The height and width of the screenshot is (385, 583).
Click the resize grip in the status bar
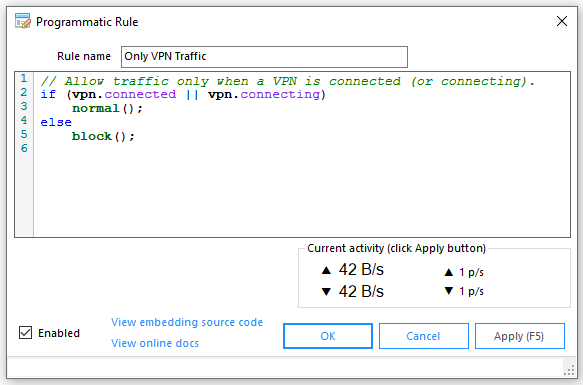(569, 369)
